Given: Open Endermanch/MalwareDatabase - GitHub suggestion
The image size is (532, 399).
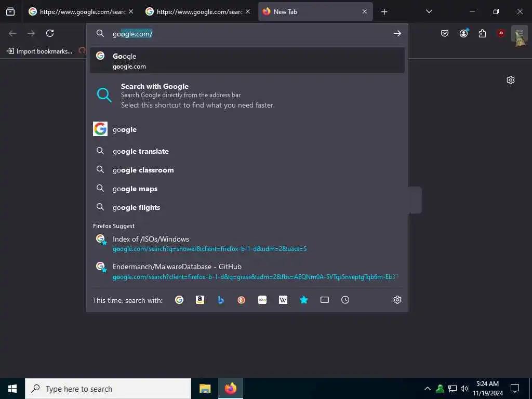Looking at the screenshot, I should coord(247,271).
